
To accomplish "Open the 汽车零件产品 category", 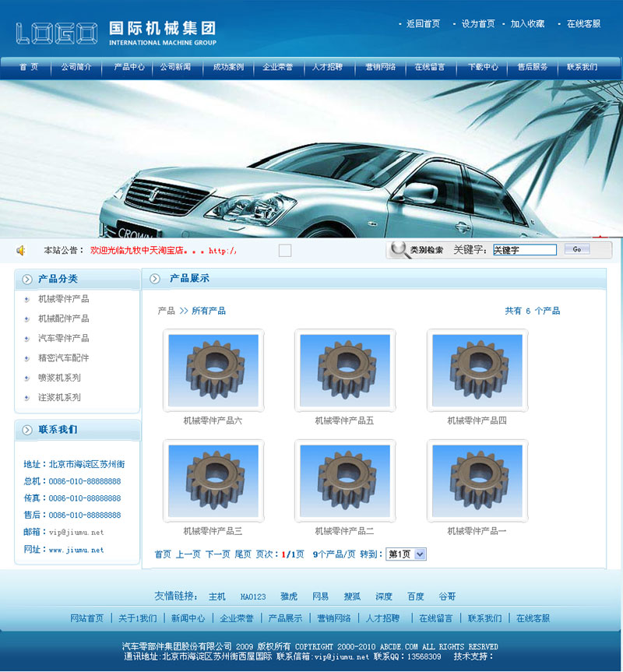I will pyautogui.click(x=63, y=338).
